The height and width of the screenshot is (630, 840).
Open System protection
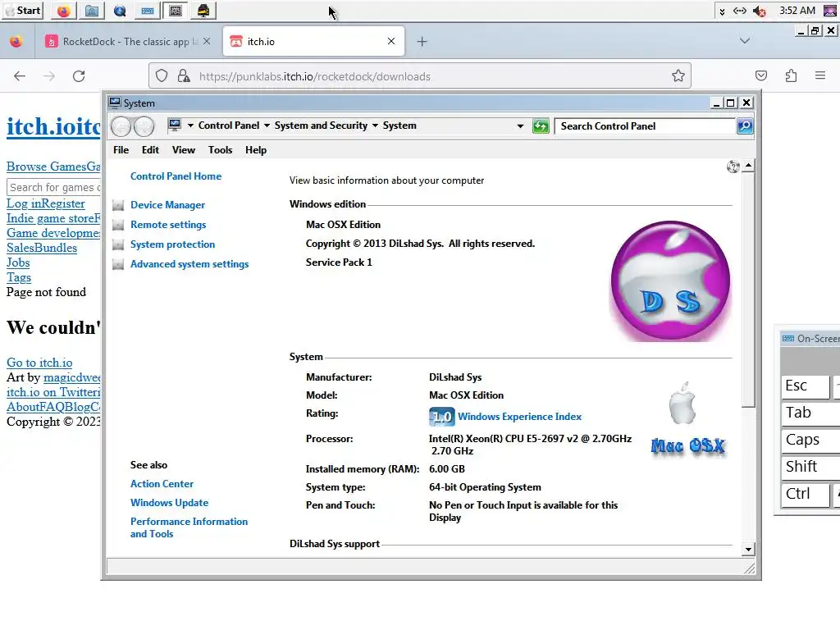(172, 244)
